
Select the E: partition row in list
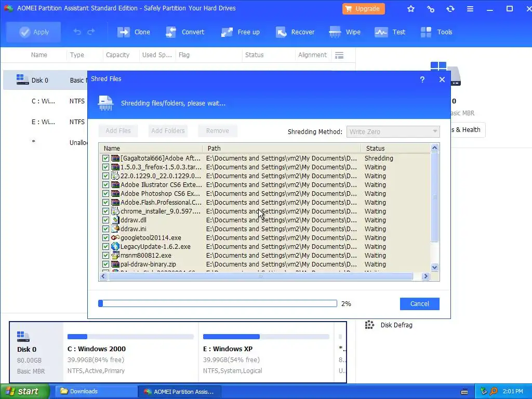pos(45,122)
